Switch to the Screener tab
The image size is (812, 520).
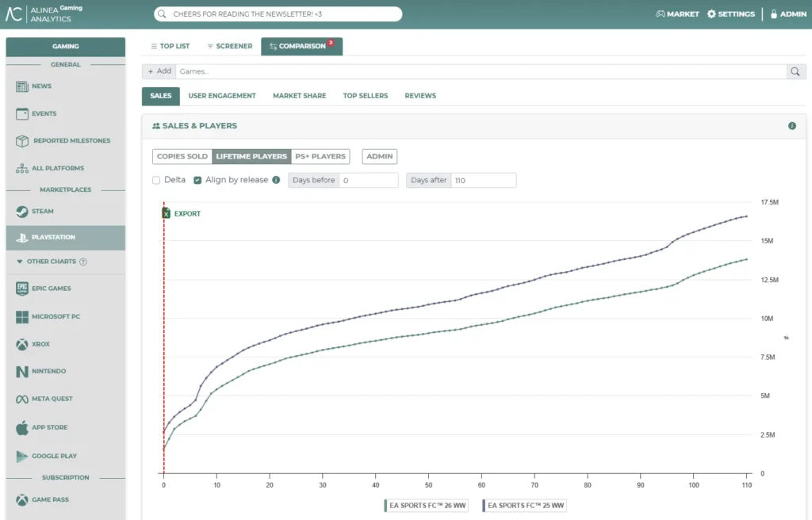[229, 46]
